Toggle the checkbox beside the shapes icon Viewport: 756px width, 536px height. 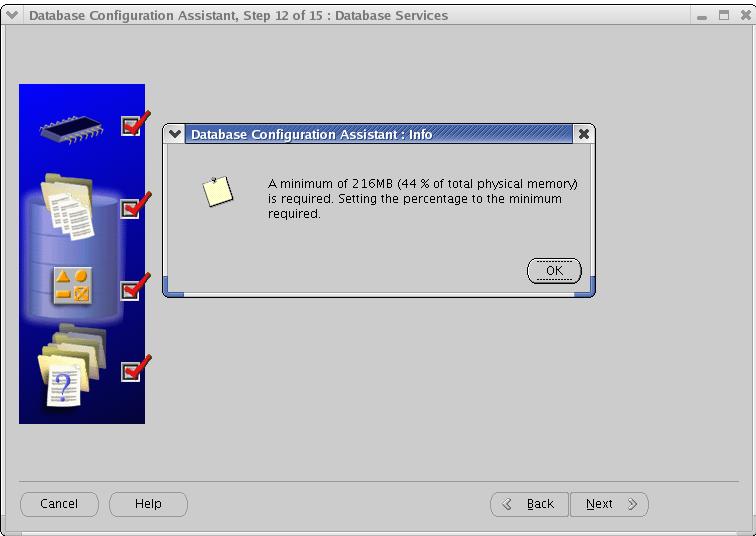(x=131, y=290)
